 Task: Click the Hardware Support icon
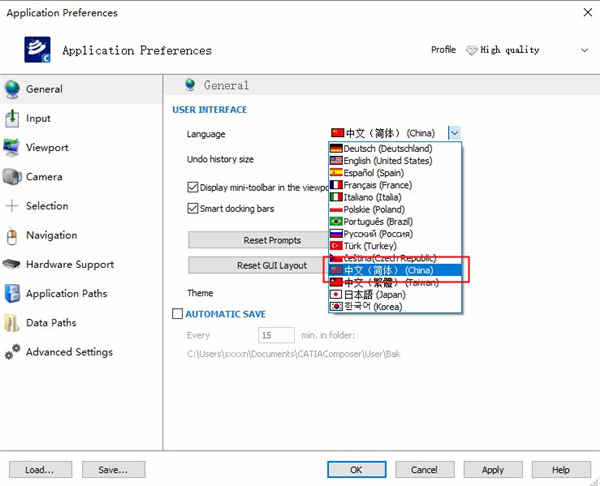11,264
